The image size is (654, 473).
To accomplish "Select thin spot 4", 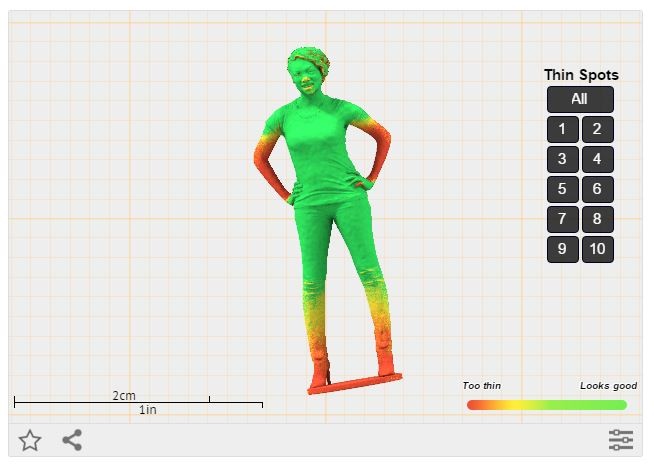I will (x=598, y=159).
